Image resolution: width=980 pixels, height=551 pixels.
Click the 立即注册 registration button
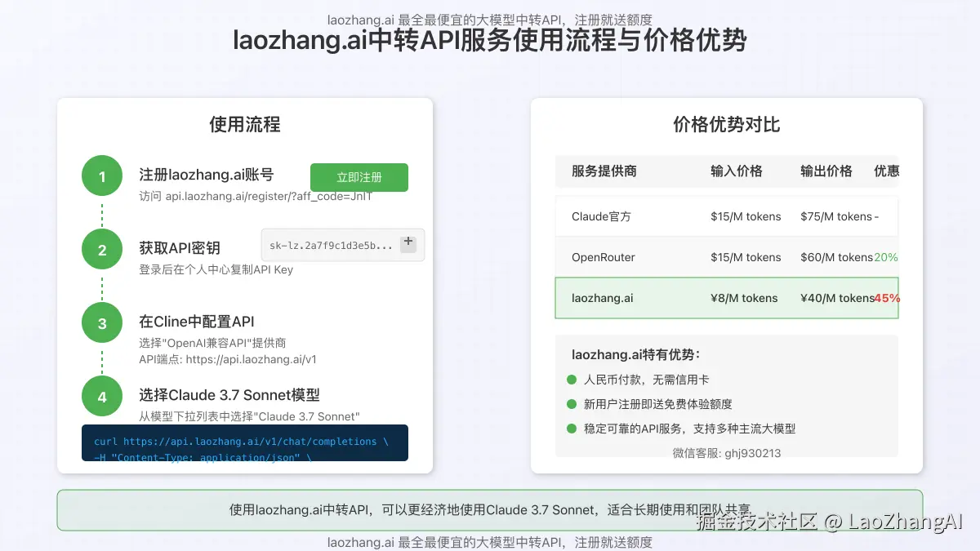click(x=359, y=177)
